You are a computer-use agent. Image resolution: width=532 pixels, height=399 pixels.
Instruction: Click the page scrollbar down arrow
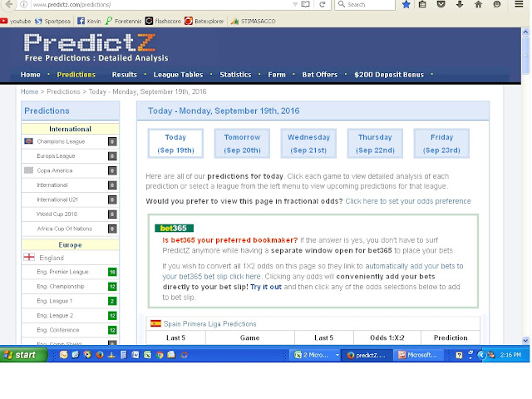pos(525,340)
